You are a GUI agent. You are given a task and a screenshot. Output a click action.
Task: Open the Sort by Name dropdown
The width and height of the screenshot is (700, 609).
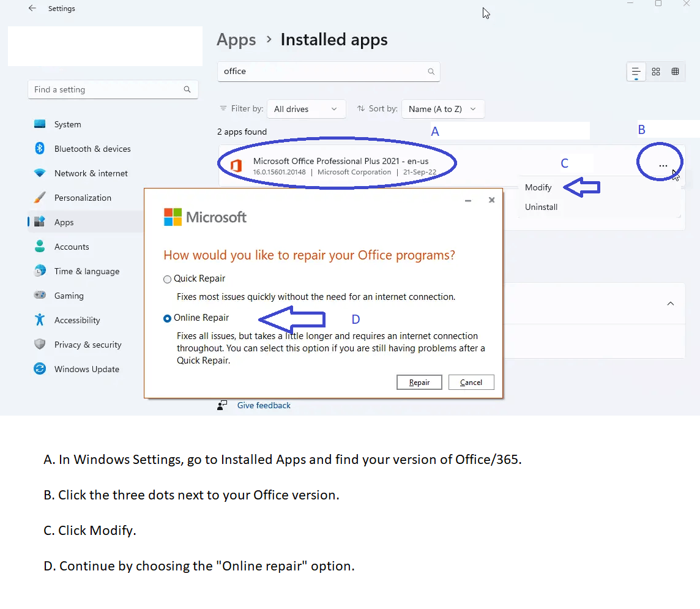point(443,109)
